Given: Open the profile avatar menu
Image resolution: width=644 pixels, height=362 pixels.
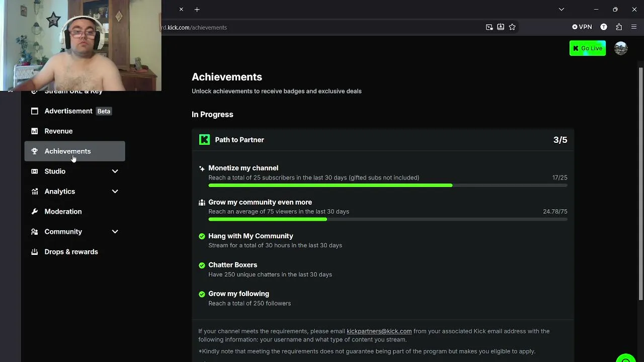Looking at the screenshot, I should (x=621, y=48).
